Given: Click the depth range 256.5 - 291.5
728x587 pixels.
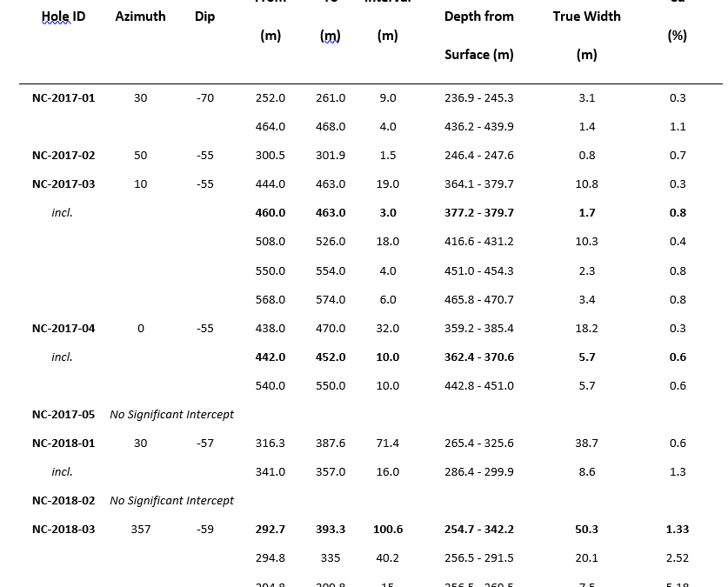Looking at the screenshot, I should (x=479, y=557).
